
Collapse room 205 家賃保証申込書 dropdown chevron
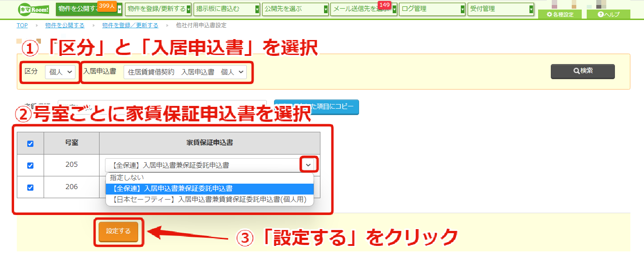[309, 165]
